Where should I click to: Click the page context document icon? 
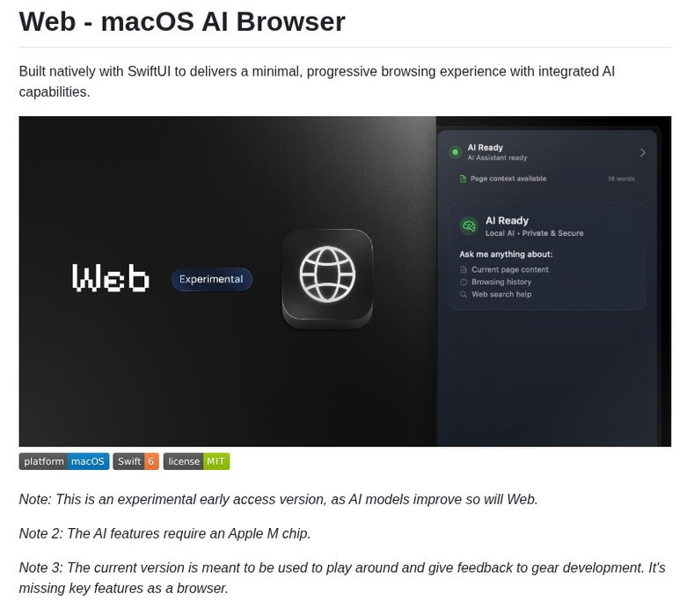[x=463, y=179]
